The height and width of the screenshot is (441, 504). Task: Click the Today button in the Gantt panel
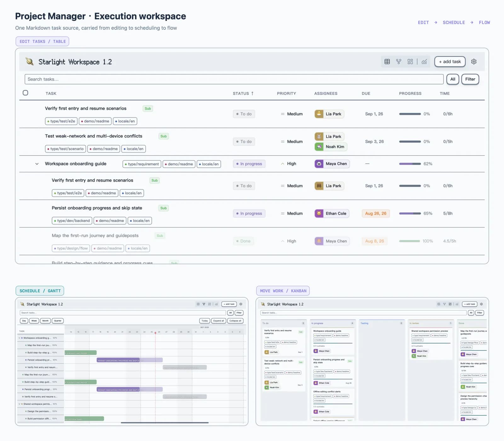pos(205,321)
